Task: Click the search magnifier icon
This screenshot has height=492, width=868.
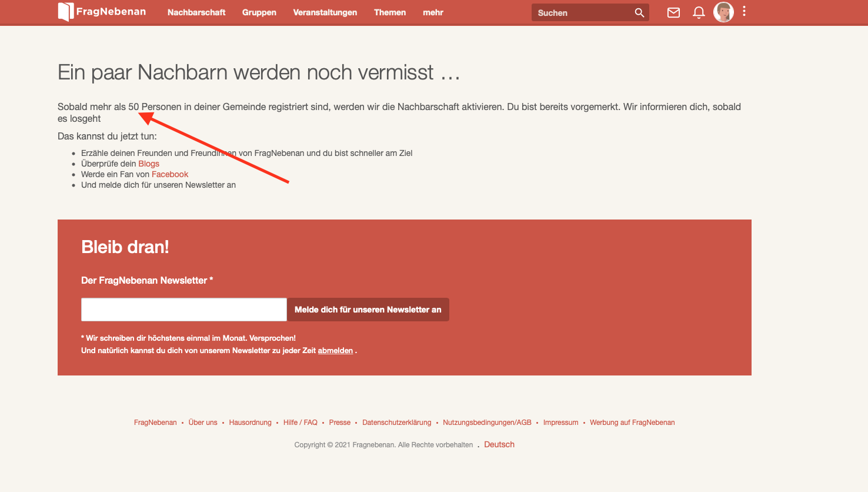Action: tap(639, 12)
